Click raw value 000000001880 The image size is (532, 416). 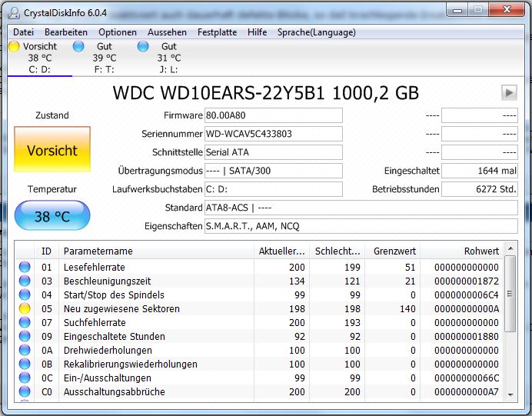[467, 336]
